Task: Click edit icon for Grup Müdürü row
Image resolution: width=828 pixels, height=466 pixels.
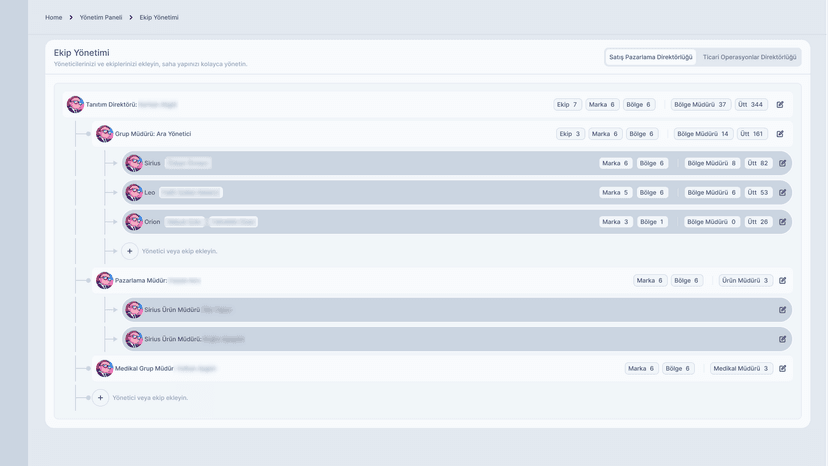Action: (780, 134)
